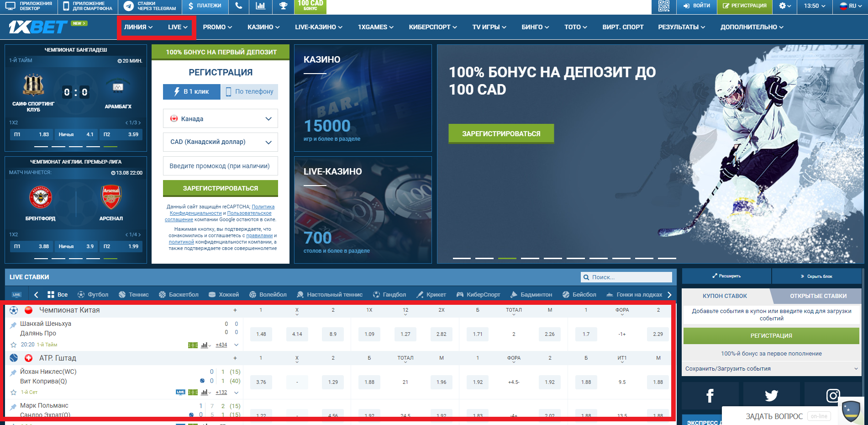
Task: Select По телефону registration method
Action: pos(250,91)
